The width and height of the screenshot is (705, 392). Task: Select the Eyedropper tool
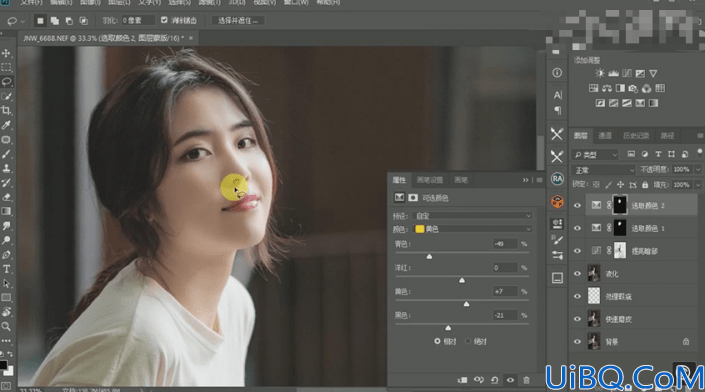click(x=6, y=125)
